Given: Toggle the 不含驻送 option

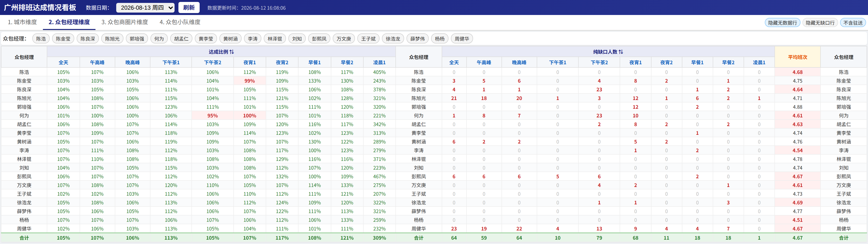Looking at the screenshot, I should (853, 23).
